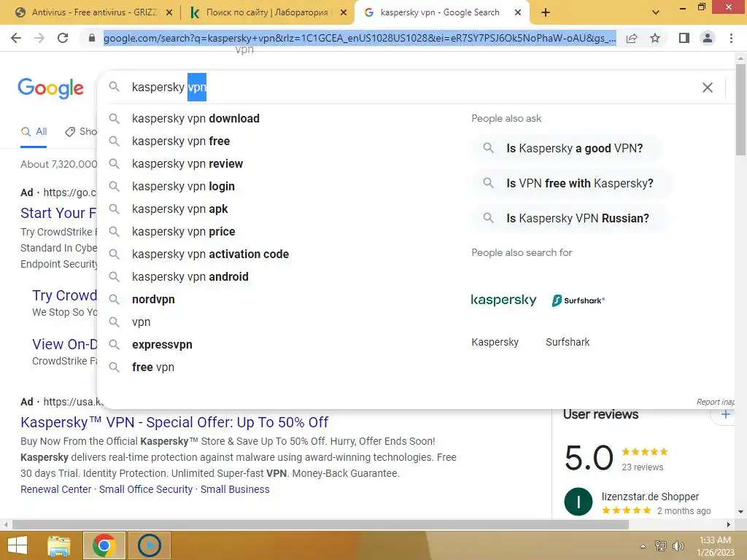Image resolution: width=747 pixels, height=560 pixels.
Task: Close the Поиск по сайту tab
Action: (344, 13)
